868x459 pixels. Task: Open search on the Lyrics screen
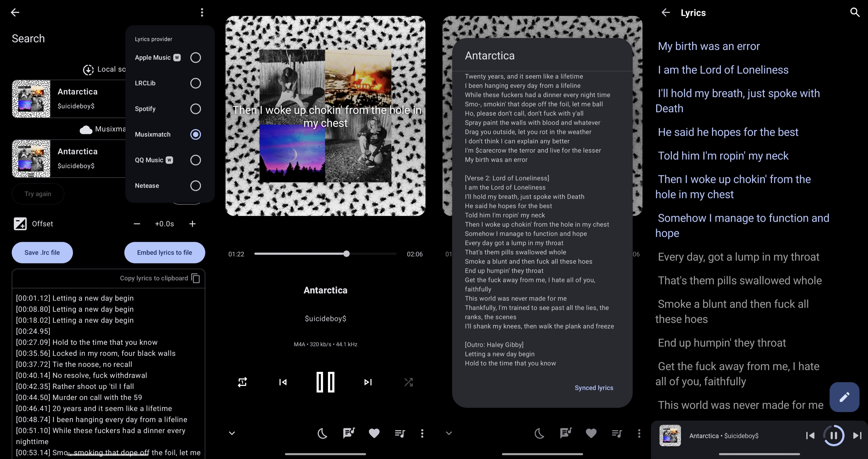pyautogui.click(x=855, y=13)
